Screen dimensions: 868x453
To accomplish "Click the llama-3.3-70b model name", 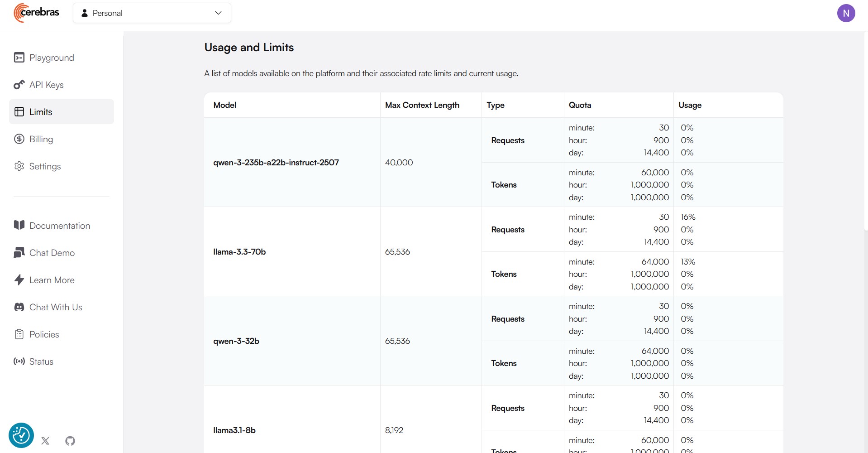I will (239, 252).
